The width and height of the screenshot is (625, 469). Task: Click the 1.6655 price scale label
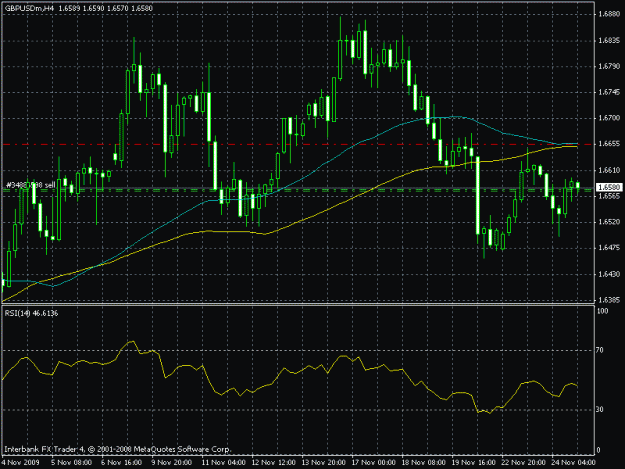click(609, 144)
